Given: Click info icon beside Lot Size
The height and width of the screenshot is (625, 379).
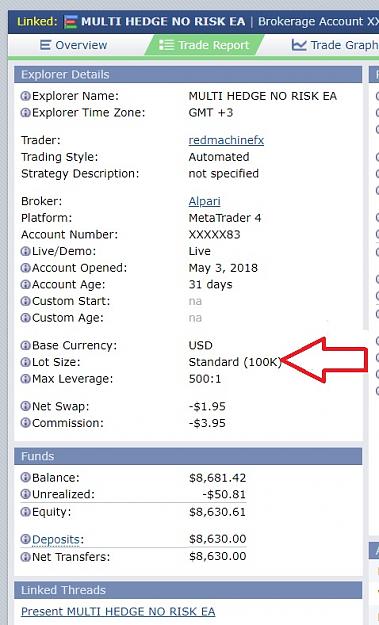Looking at the screenshot, I should point(26,362).
